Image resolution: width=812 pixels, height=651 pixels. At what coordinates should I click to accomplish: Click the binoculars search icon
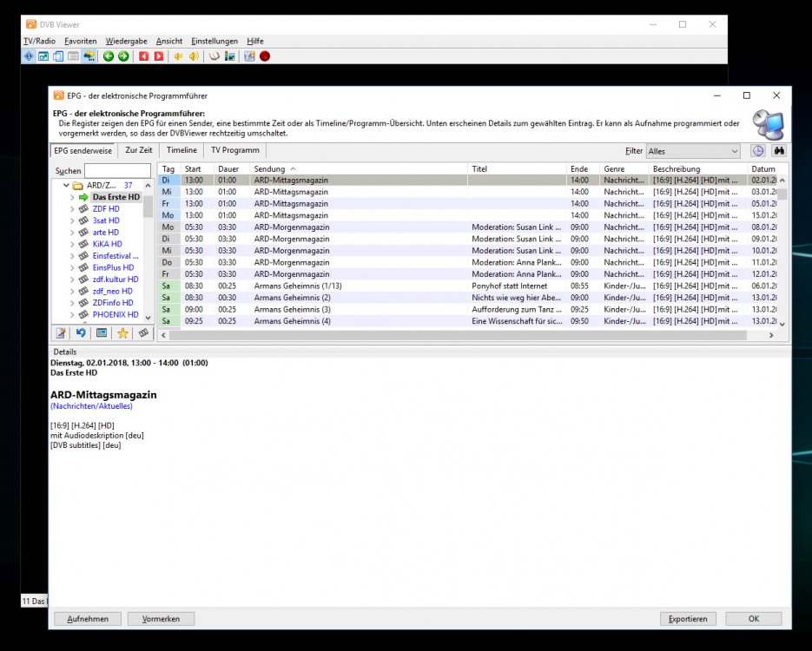click(x=779, y=151)
